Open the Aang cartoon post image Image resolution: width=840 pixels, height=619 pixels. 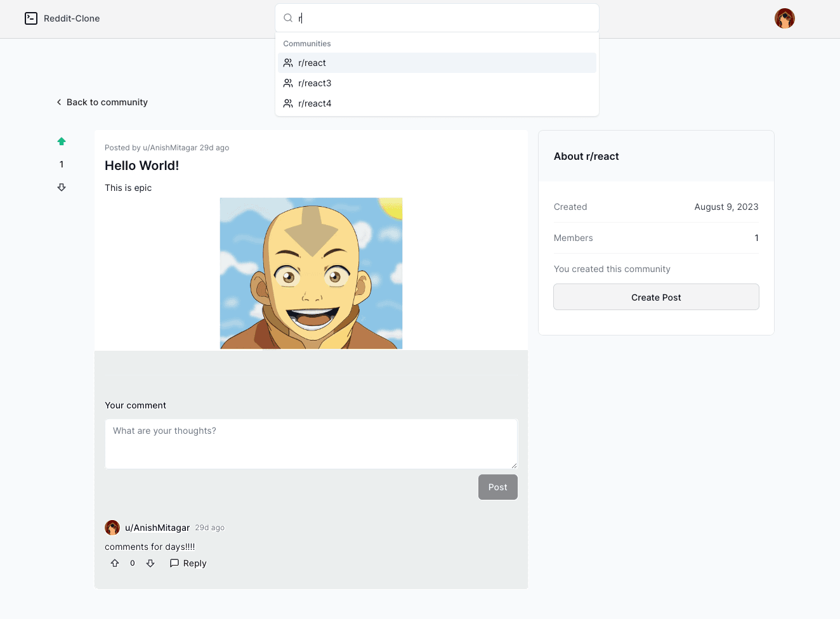[311, 273]
